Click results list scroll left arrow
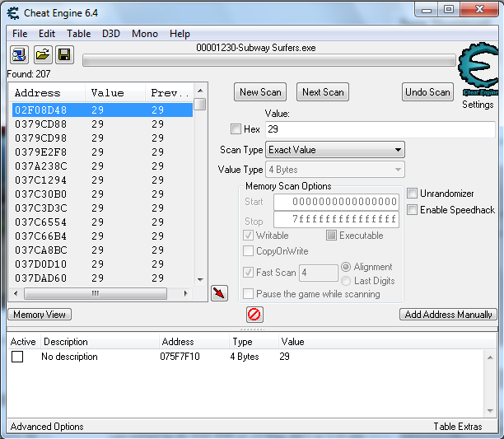The image size is (504, 439). click(16, 293)
